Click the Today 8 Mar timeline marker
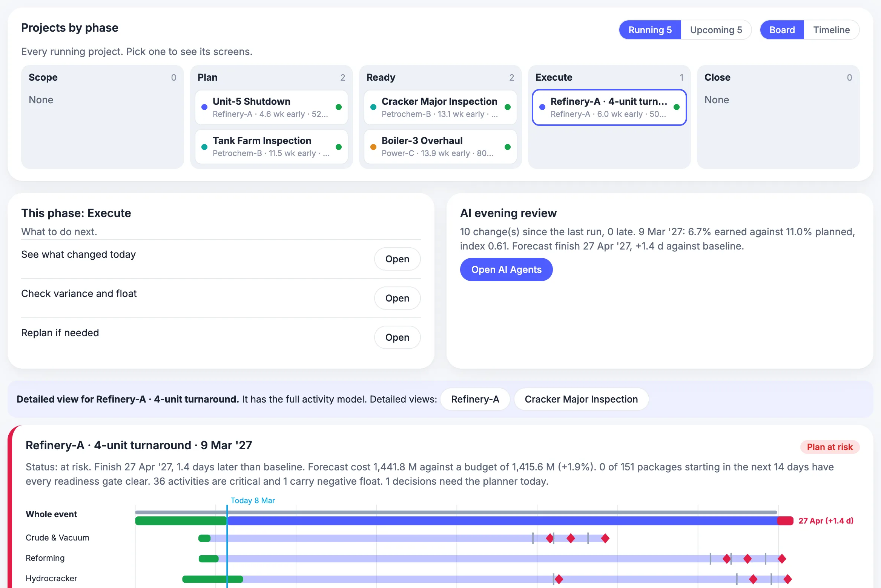This screenshot has width=881, height=588. 253,501
